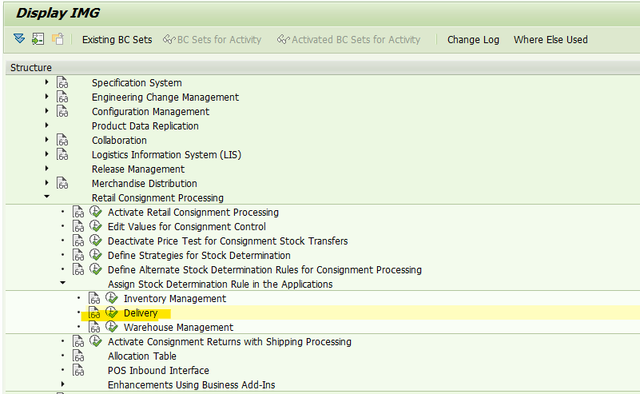640x394 pixels.
Task: Open documentation icon for POS Inbound Interface
Action: pyautogui.click(x=78, y=370)
